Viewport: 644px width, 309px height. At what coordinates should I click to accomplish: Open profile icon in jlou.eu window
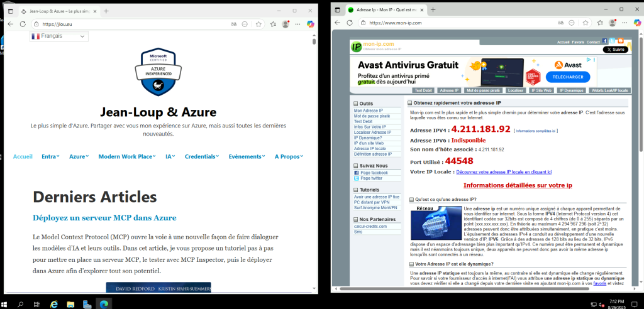pyautogui.click(x=286, y=24)
